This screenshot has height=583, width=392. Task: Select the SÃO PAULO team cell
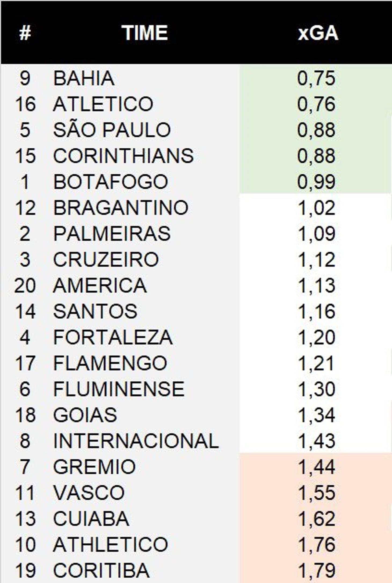pos(112,130)
